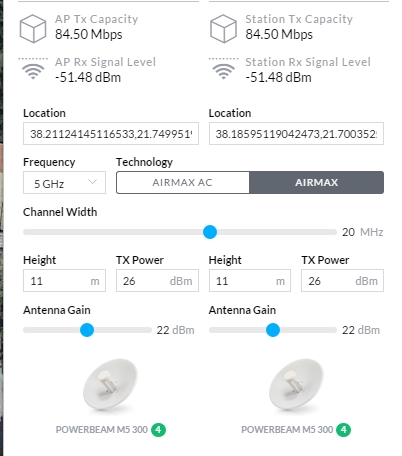
Task: Switch technology to AIRMAX AC
Action: coord(183,182)
